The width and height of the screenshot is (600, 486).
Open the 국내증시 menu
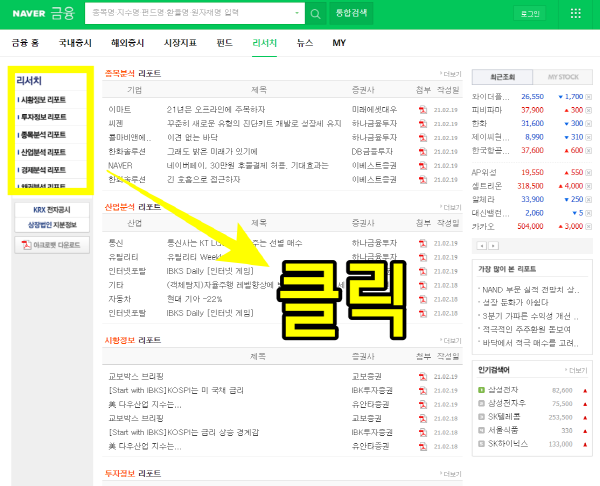pyautogui.click(x=75, y=43)
